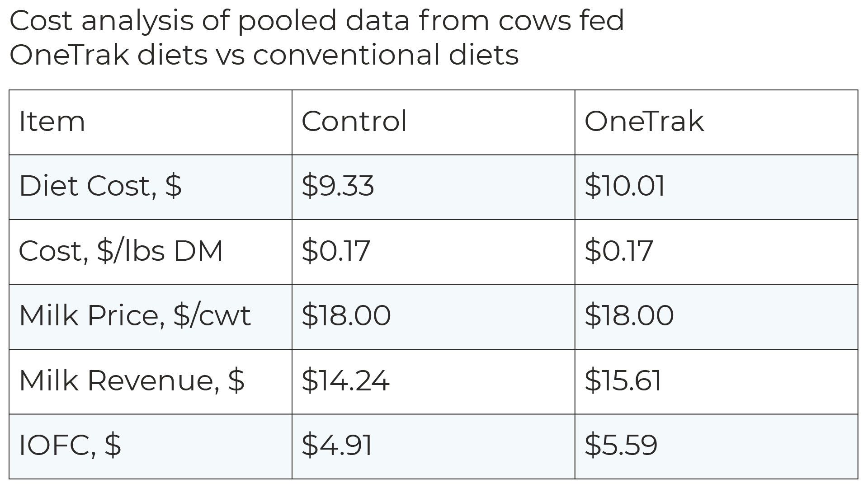Click the OneTrak diet cost value $10.01
The image size is (868, 488).
tap(624, 186)
